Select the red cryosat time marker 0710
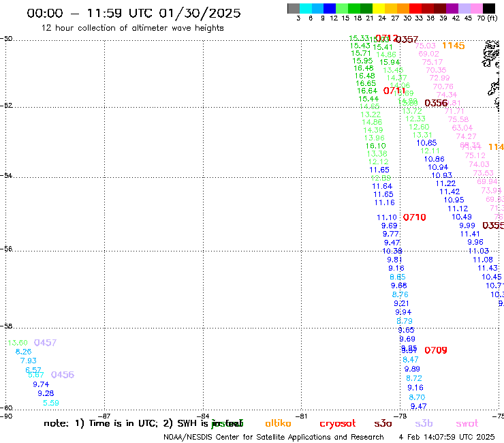Screen dimensions: 504x443 pyautogui.click(x=414, y=217)
